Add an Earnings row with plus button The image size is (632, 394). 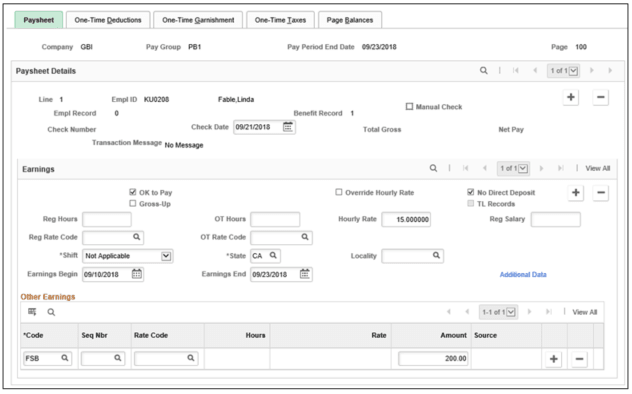576,193
